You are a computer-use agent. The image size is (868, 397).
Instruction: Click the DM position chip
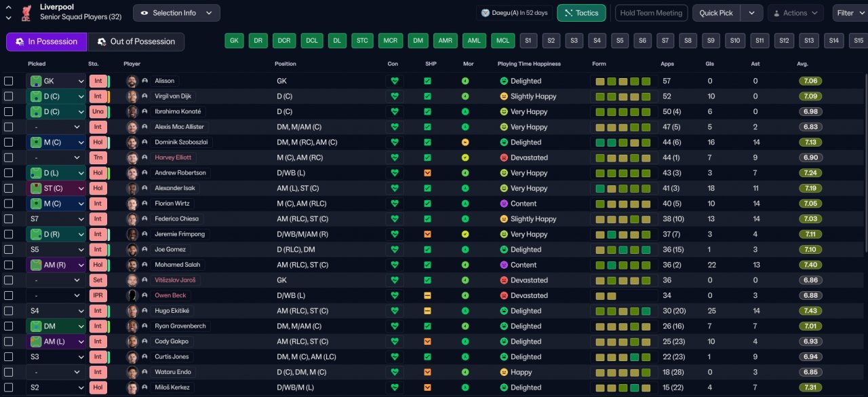click(x=418, y=41)
